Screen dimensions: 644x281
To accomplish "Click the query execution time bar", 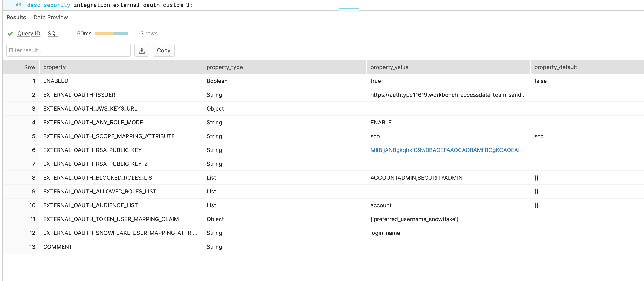I will (111, 34).
